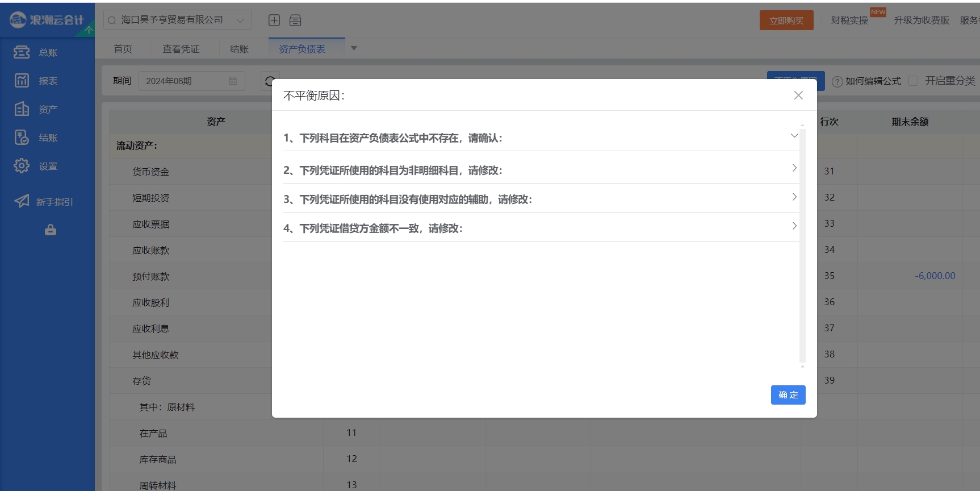Open the calendar icon in period field
This screenshot has width=980, height=491.
click(233, 81)
